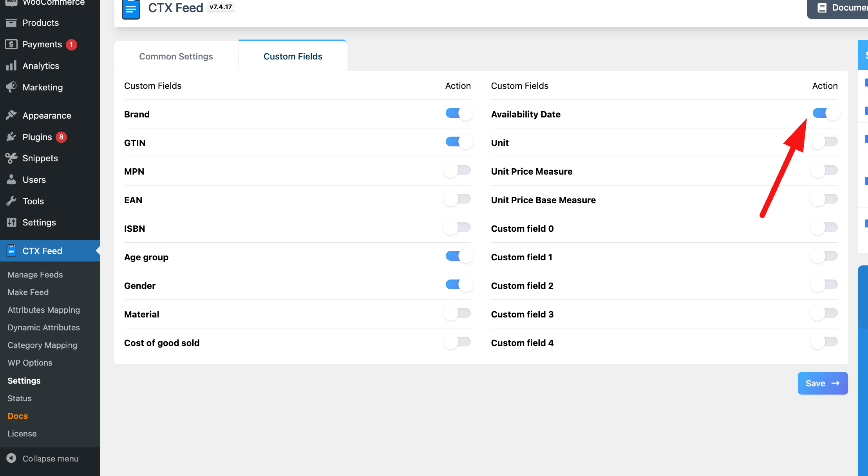The height and width of the screenshot is (476, 868).
Task: Click the CTX Feed sidebar menu label
Action: pos(42,251)
